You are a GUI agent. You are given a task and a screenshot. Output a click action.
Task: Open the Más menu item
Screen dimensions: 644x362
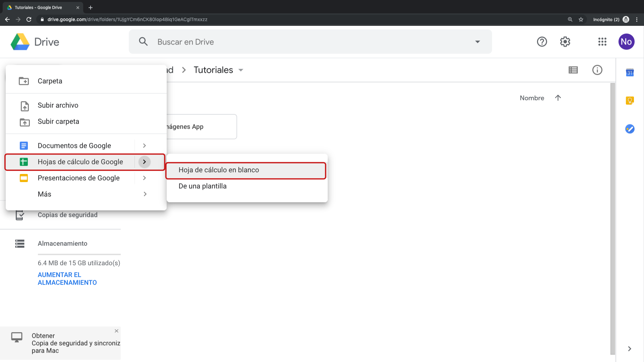[86, 194]
